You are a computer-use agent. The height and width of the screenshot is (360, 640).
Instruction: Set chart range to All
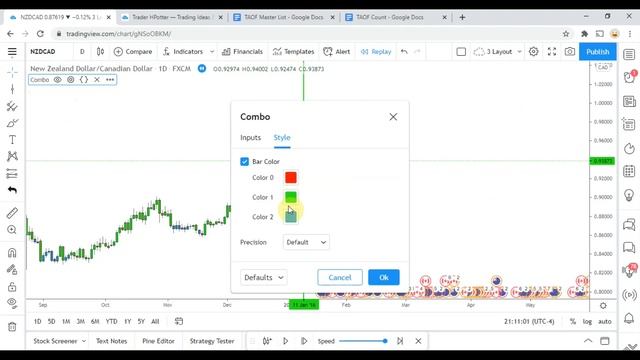coord(155,322)
